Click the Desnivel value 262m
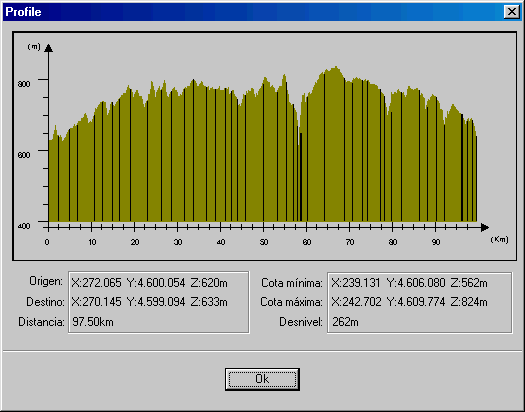The height and width of the screenshot is (412, 525). coord(345,322)
